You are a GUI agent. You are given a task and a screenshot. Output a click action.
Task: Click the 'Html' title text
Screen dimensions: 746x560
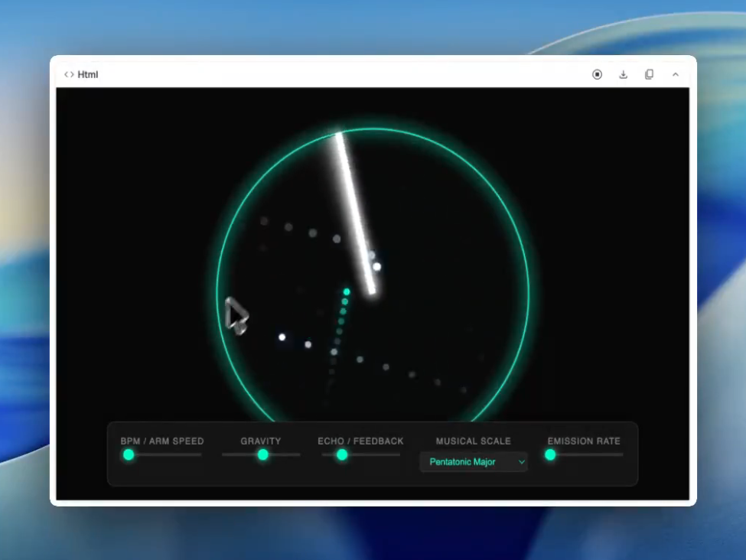pos(87,75)
